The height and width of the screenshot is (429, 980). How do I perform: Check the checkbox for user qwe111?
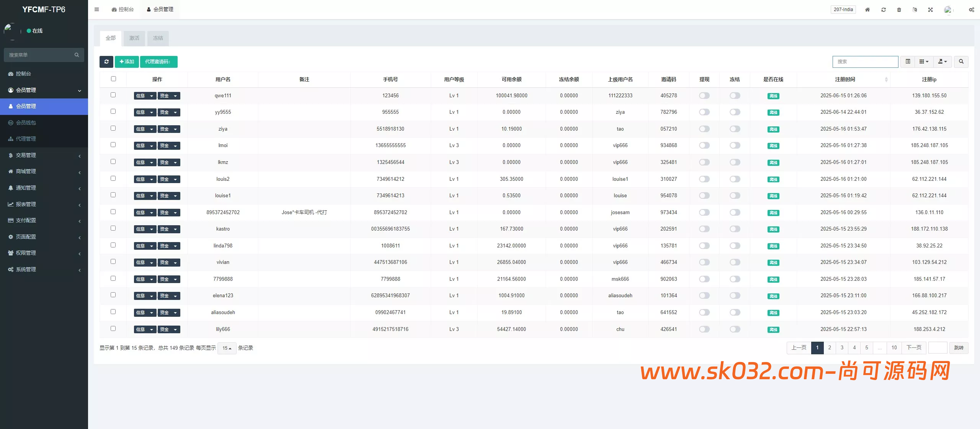113,95
